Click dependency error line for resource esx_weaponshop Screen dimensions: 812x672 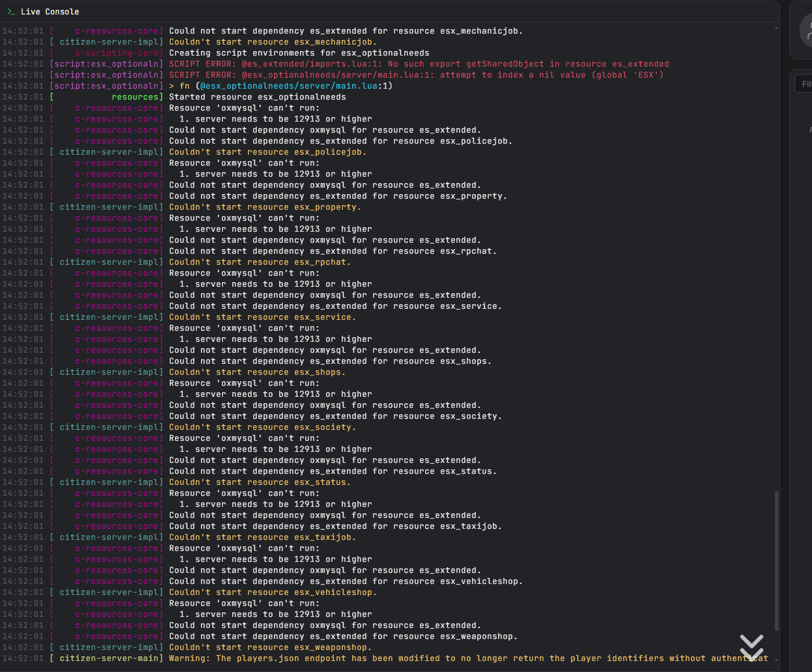point(343,636)
